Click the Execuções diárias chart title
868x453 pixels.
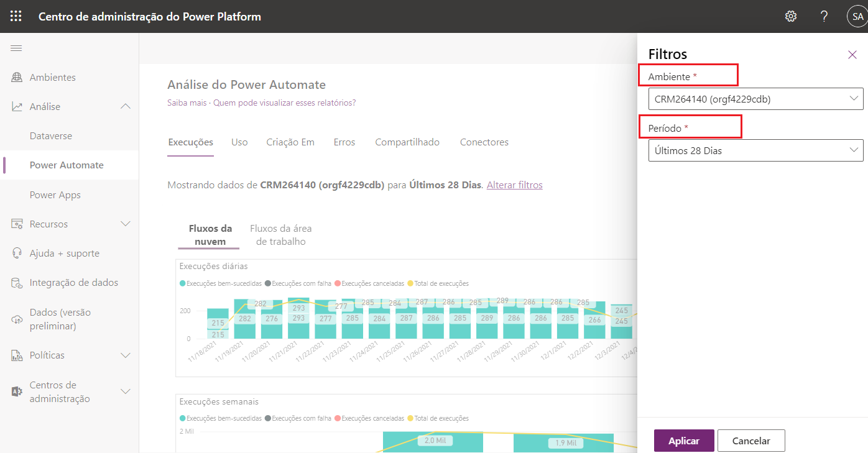coord(214,266)
